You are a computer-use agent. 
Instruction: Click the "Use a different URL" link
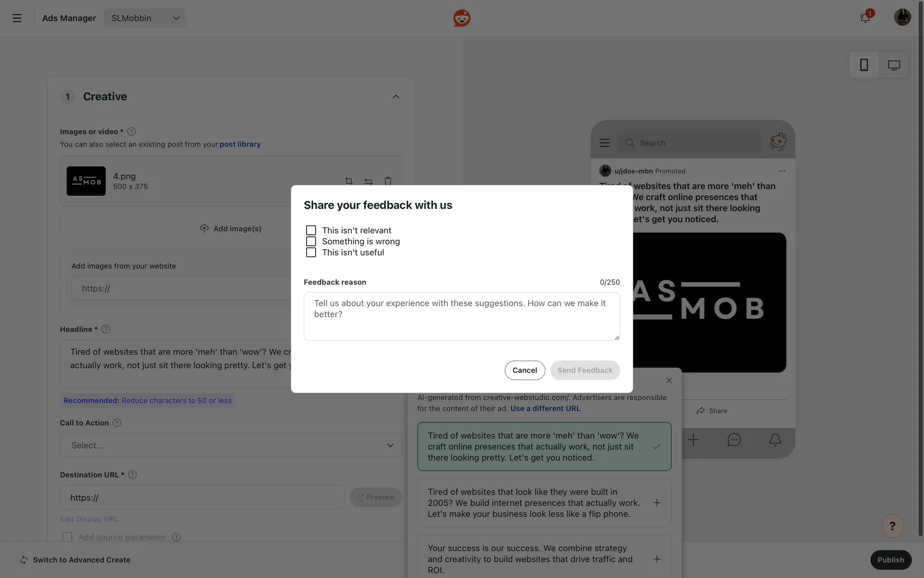click(545, 408)
